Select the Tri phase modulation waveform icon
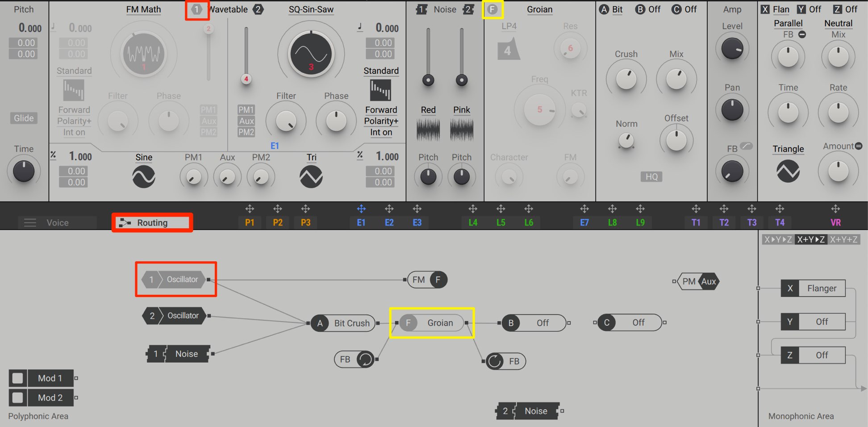 click(311, 176)
